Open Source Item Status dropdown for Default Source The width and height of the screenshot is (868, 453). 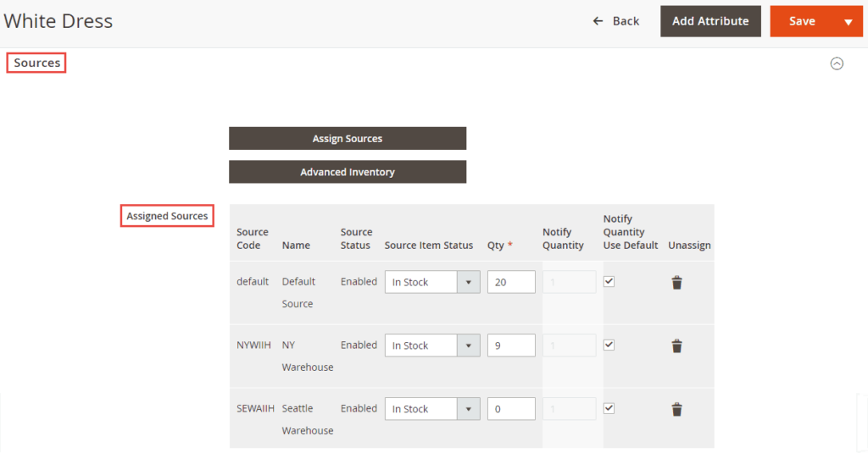(432, 282)
